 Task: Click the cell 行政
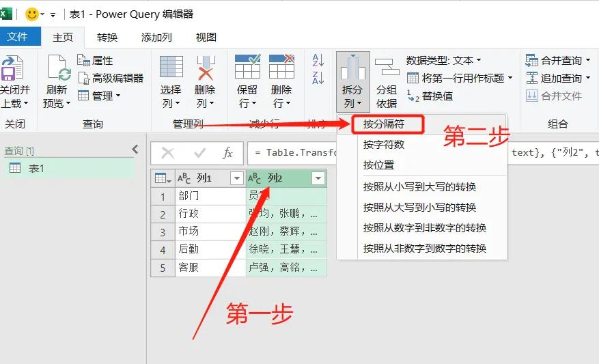click(x=210, y=214)
